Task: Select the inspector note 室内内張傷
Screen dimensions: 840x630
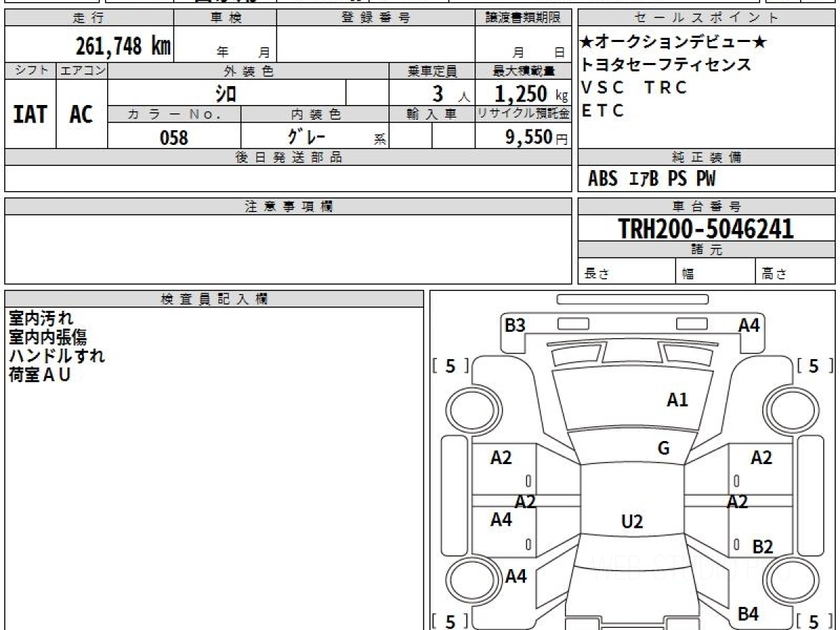Action: (48, 337)
